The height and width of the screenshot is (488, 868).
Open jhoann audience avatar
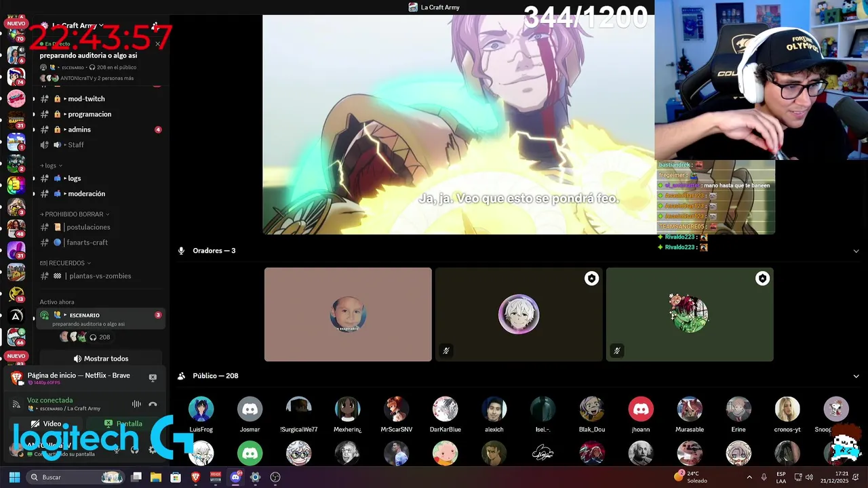point(640,409)
